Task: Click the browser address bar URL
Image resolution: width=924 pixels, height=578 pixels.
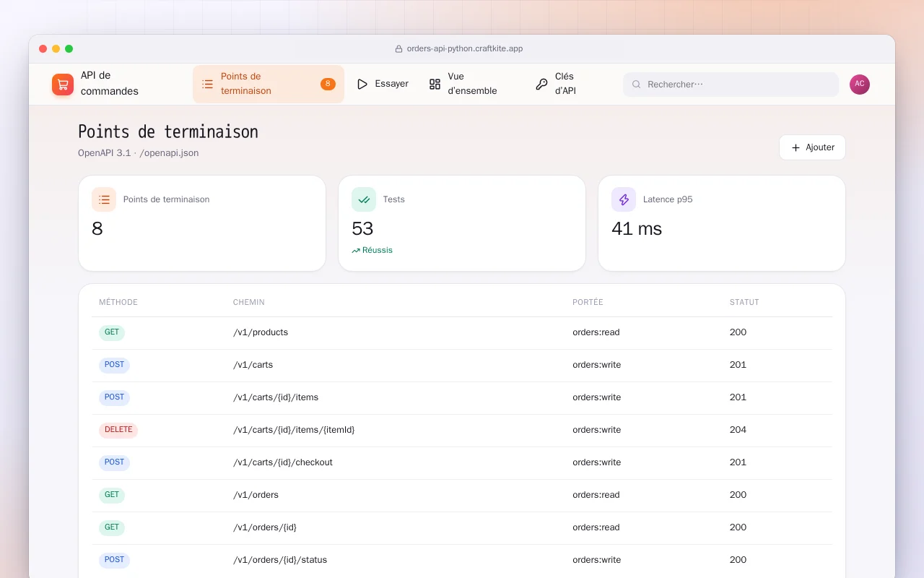Action: tap(465, 48)
